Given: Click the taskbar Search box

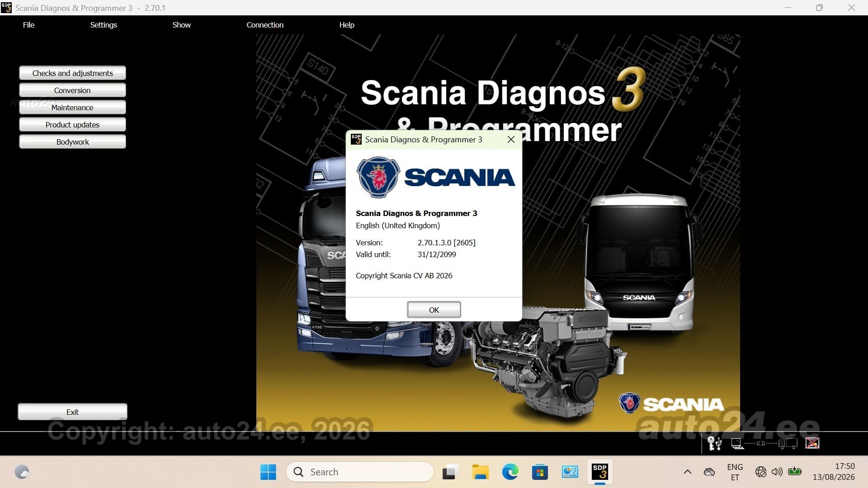Looking at the screenshot, I should point(360,472).
